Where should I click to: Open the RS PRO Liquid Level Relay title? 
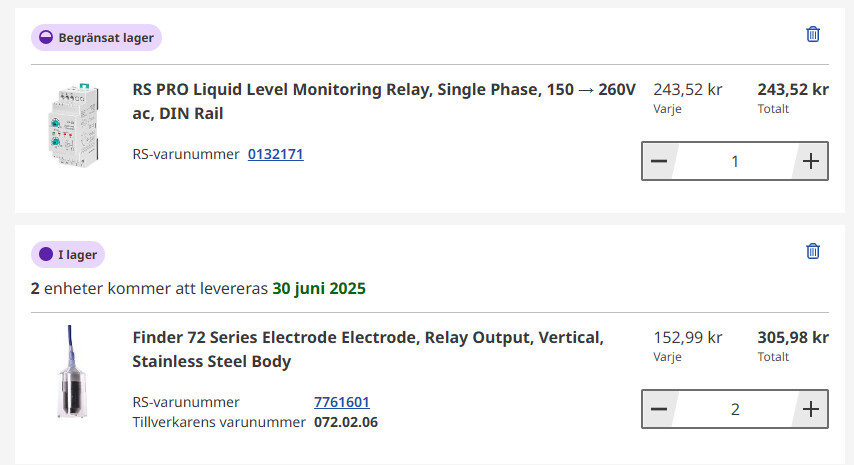pos(383,101)
